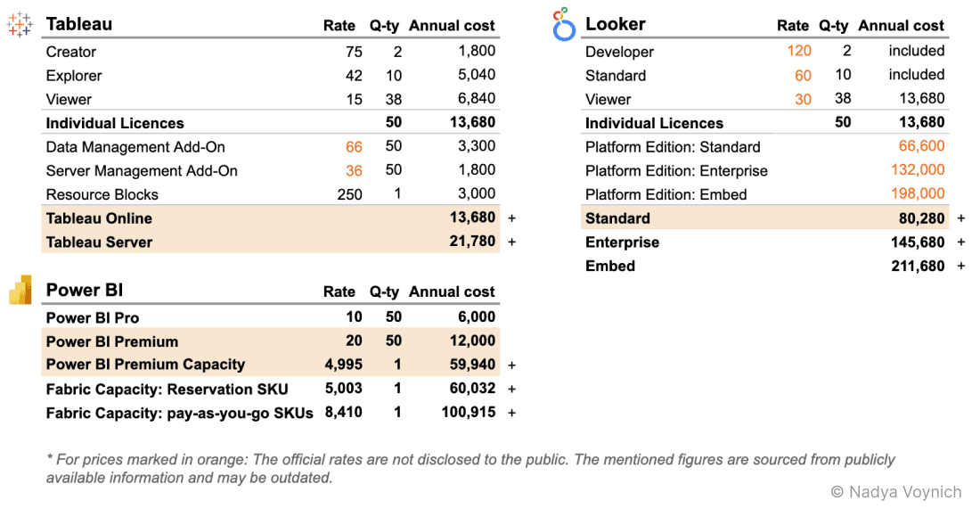Expand the Looker Standard total plus sign
The width and height of the screenshot is (980, 517).
(x=960, y=218)
